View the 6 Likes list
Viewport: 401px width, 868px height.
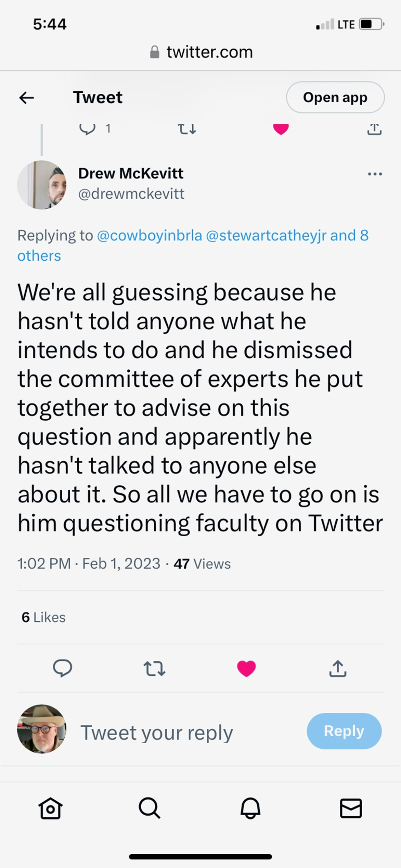pos(43,617)
